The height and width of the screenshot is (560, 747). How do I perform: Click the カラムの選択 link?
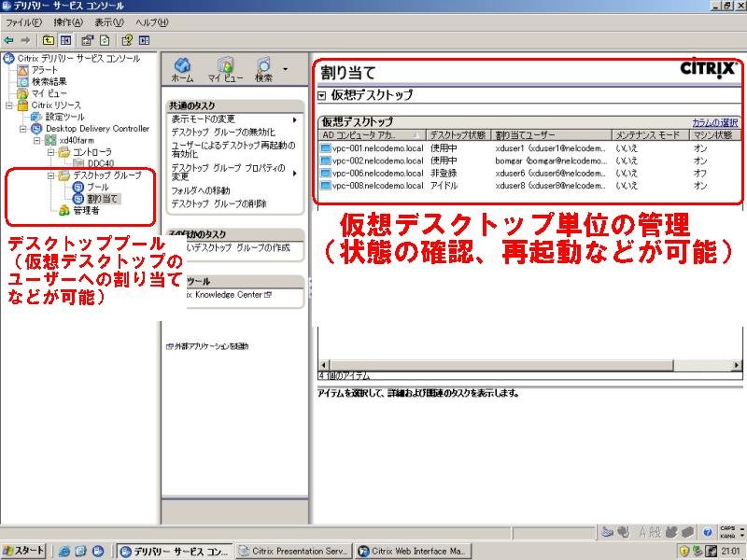pyautogui.click(x=715, y=122)
